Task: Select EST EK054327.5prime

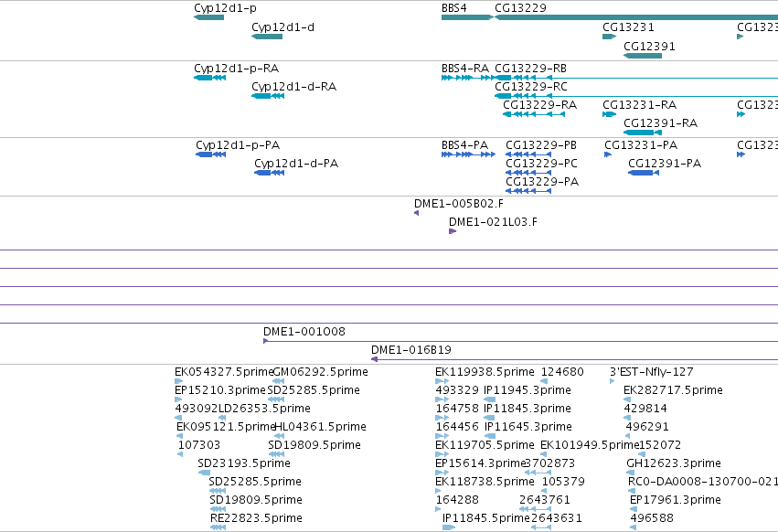Action: coord(178,381)
